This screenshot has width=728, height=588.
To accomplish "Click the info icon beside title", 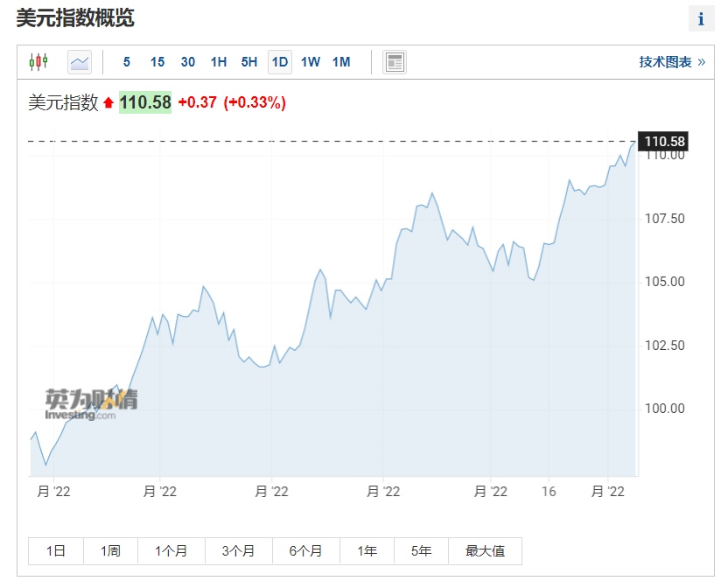I will [701, 18].
